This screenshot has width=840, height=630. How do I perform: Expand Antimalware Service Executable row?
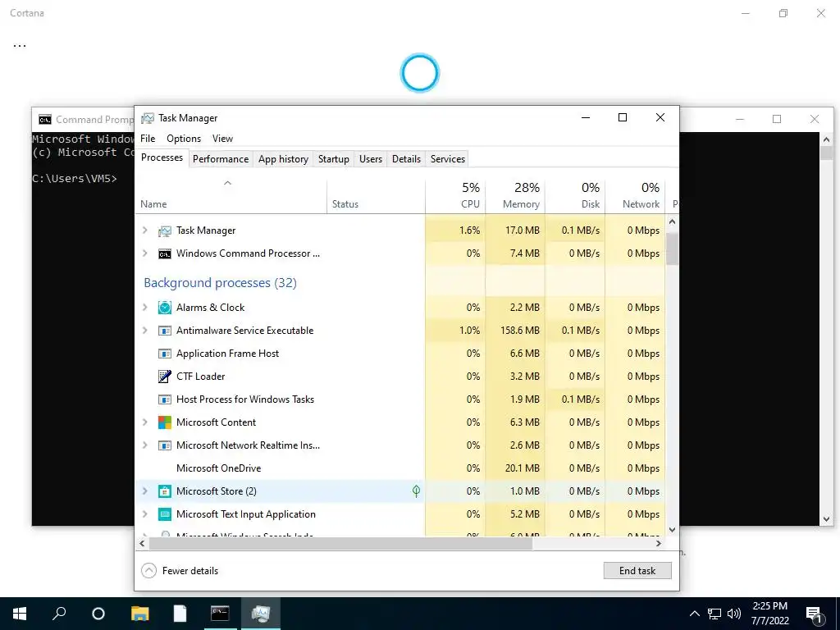click(144, 331)
